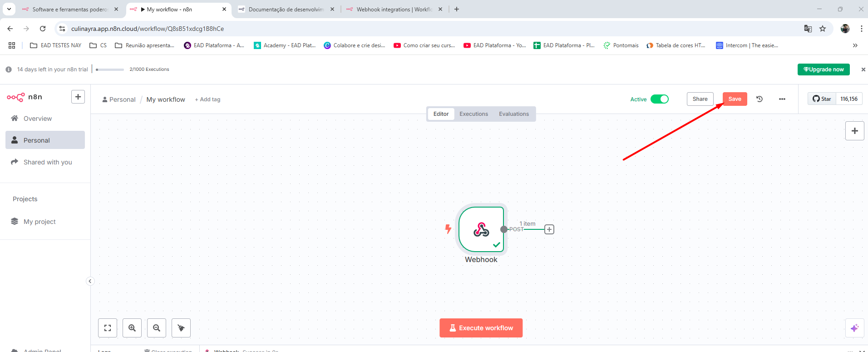Open the sidebar plus create button
Image resolution: width=868 pixels, height=352 pixels.
[78, 97]
